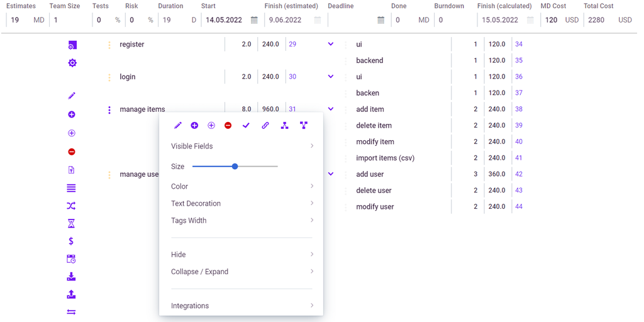Click the id link 44 on modify user
Image resolution: width=644 pixels, height=322 pixels.
point(519,206)
